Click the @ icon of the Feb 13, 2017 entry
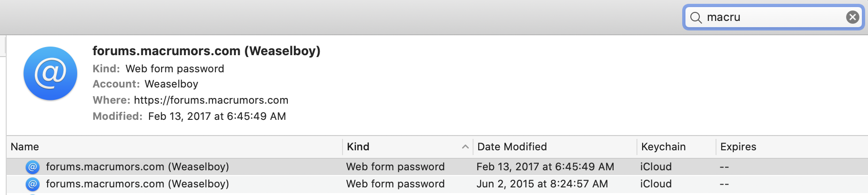The width and height of the screenshot is (868, 195). (x=32, y=167)
